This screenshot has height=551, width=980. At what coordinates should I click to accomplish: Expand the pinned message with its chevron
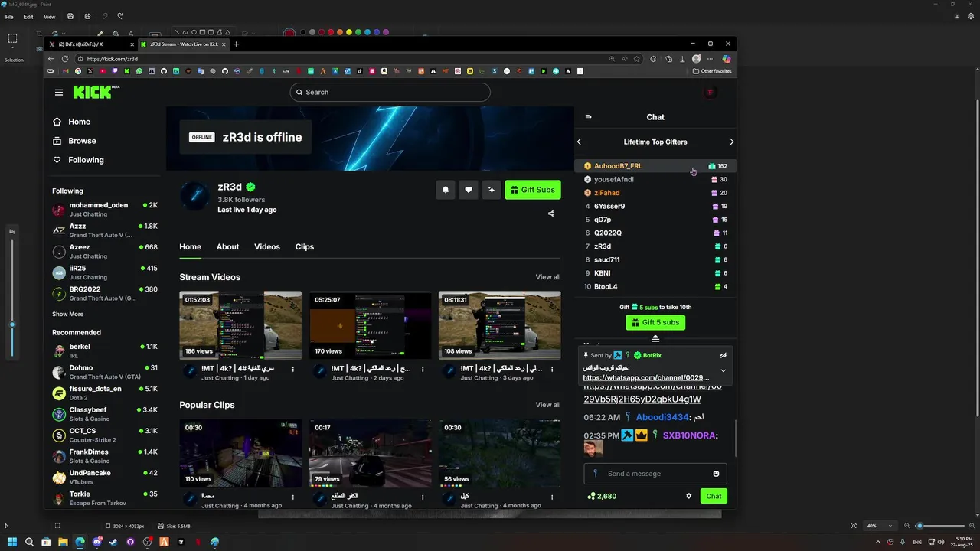[723, 370]
